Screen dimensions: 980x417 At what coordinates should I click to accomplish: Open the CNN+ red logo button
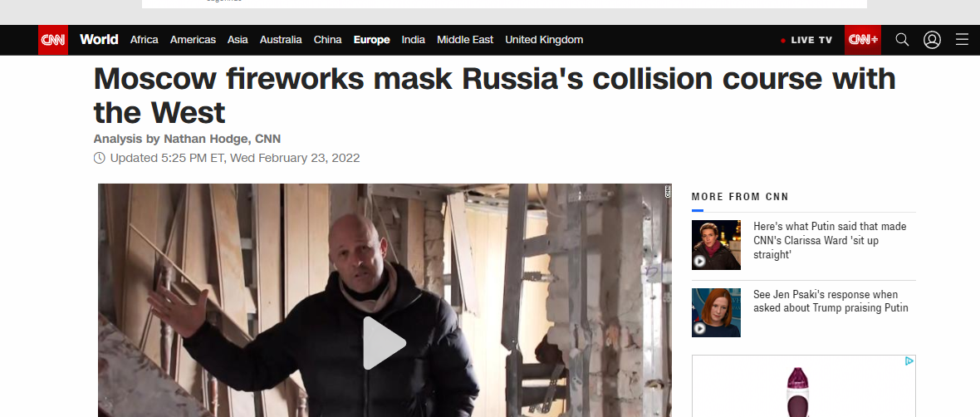point(863,40)
